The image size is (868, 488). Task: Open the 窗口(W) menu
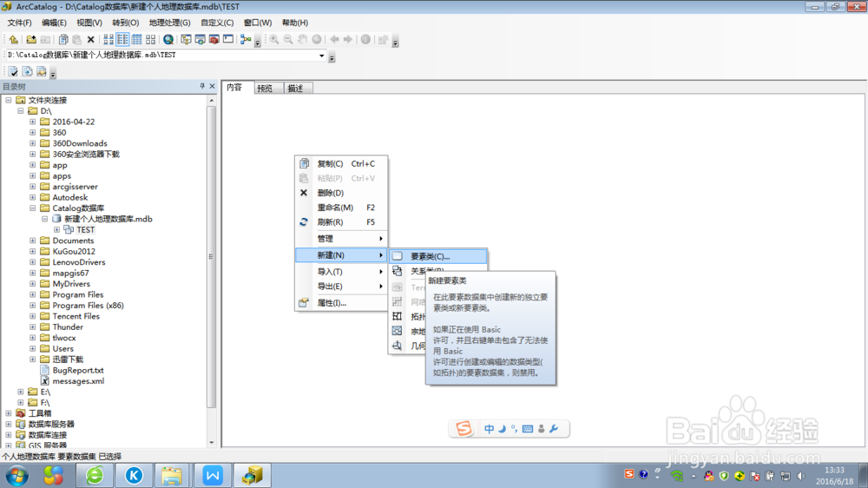pyautogui.click(x=258, y=23)
